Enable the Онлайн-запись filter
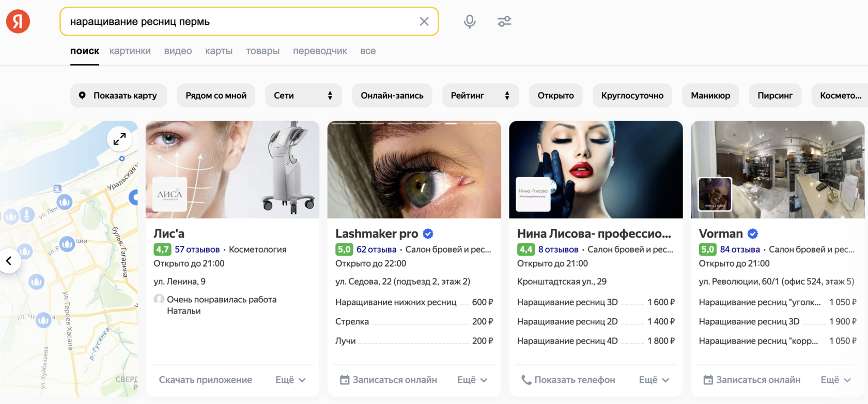The height and width of the screenshot is (404, 868). (392, 96)
